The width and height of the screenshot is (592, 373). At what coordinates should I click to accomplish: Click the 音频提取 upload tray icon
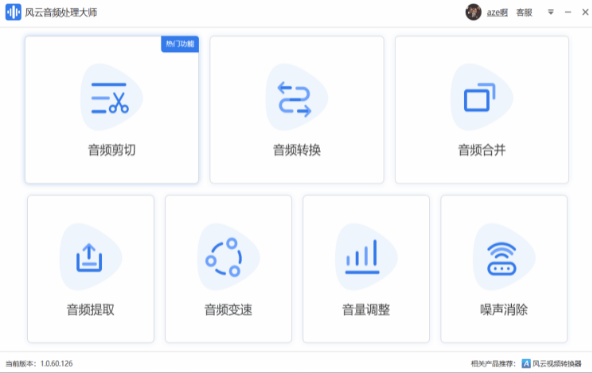click(89, 258)
